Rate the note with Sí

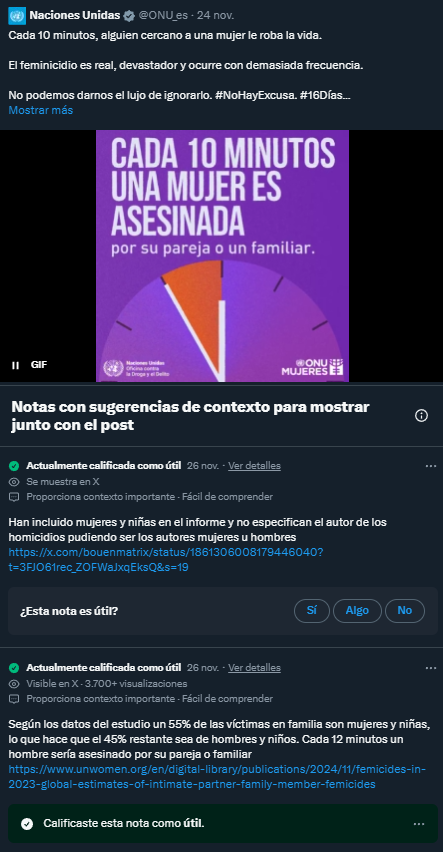(311, 611)
